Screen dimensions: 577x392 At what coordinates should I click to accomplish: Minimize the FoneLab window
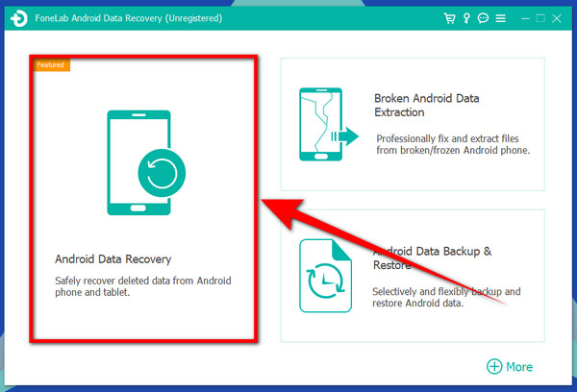click(525, 18)
